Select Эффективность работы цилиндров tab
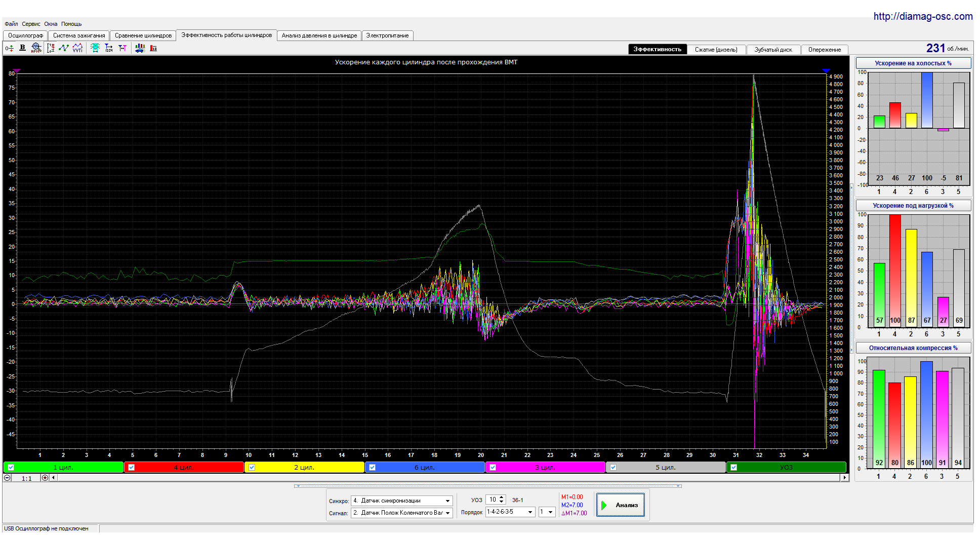The image size is (980, 535). [x=227, y=35]
